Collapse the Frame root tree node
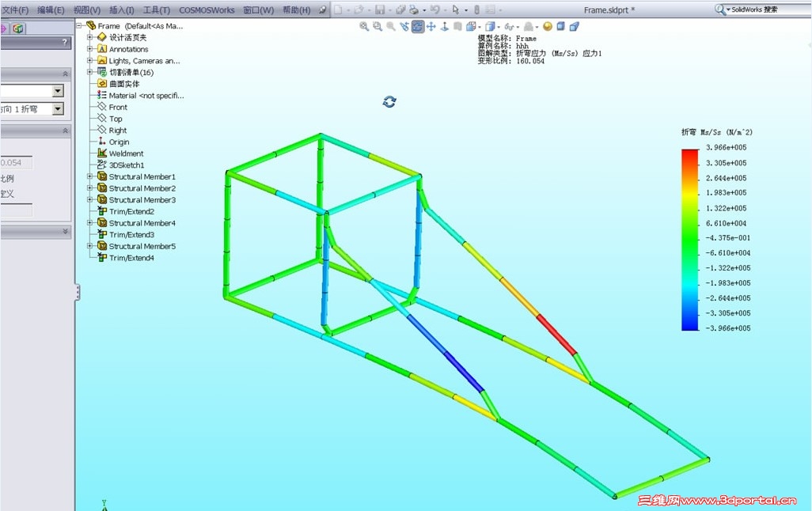The width and height of the screenshot is (812, 511). tap(79, 25)
